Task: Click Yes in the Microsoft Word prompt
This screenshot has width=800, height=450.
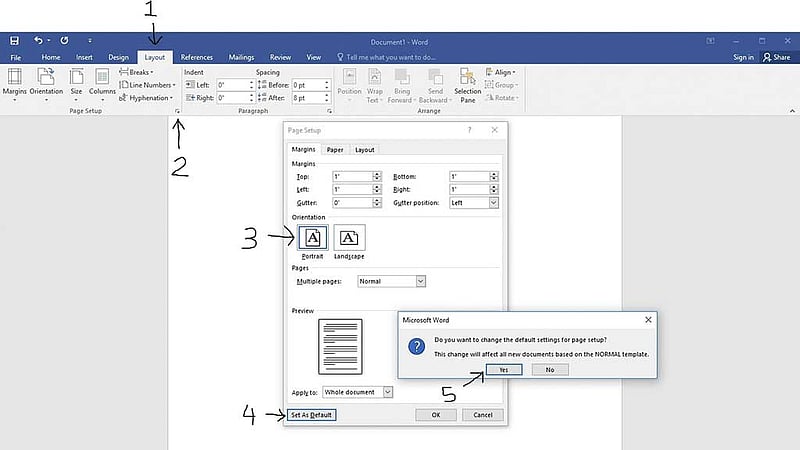Action: 504,369
